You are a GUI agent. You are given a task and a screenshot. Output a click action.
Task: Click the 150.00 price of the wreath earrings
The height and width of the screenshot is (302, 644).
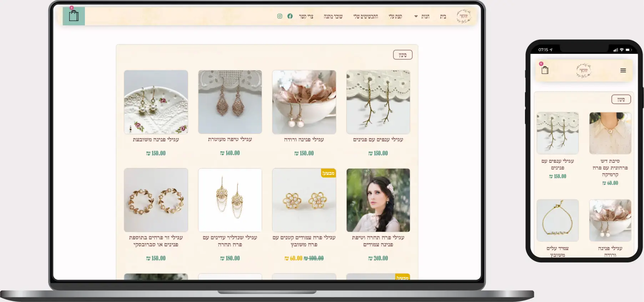156,258
